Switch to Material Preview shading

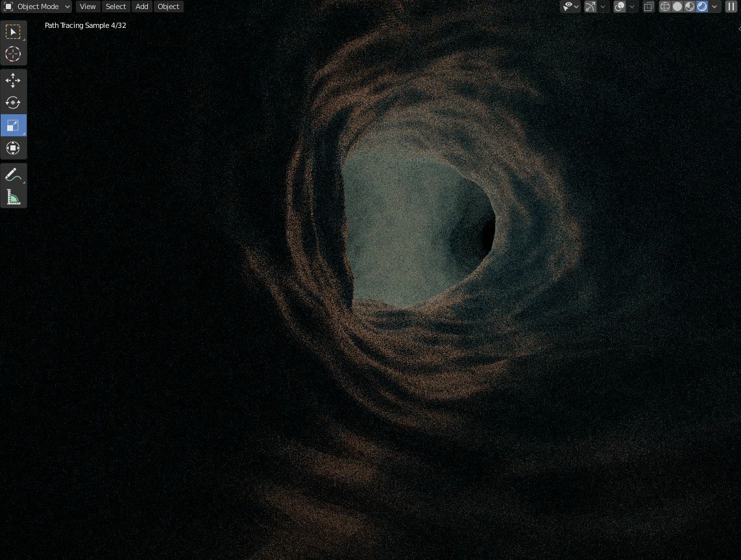(690, 6)
